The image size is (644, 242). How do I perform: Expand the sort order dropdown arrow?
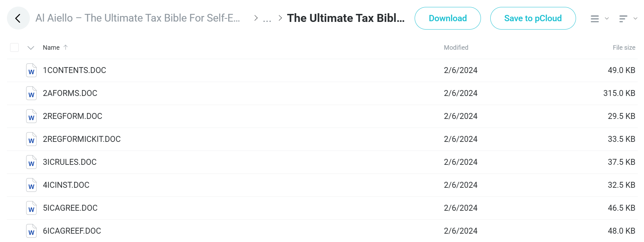tap(635, 18)
